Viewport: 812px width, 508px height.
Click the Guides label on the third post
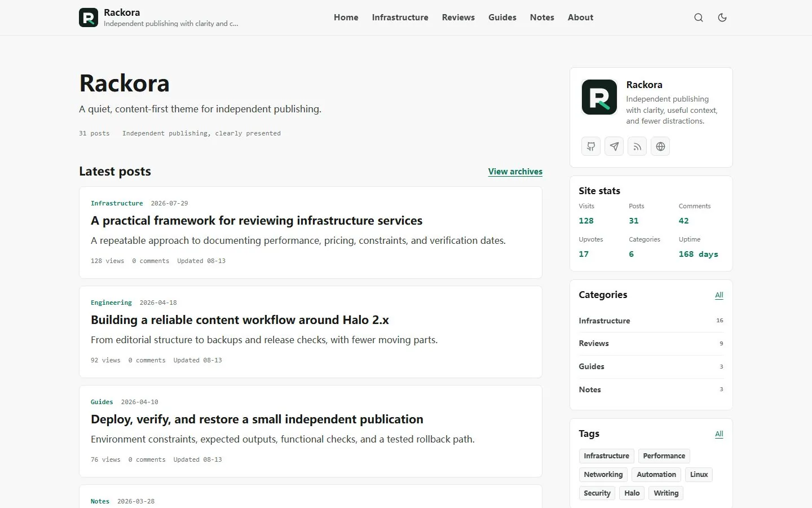(101, 402)
